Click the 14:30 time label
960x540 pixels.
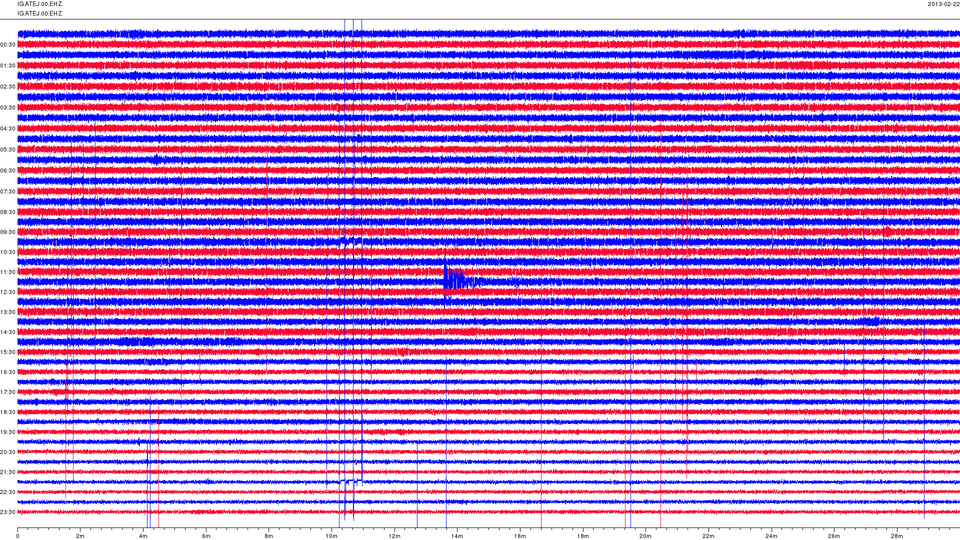click(8, 332)
